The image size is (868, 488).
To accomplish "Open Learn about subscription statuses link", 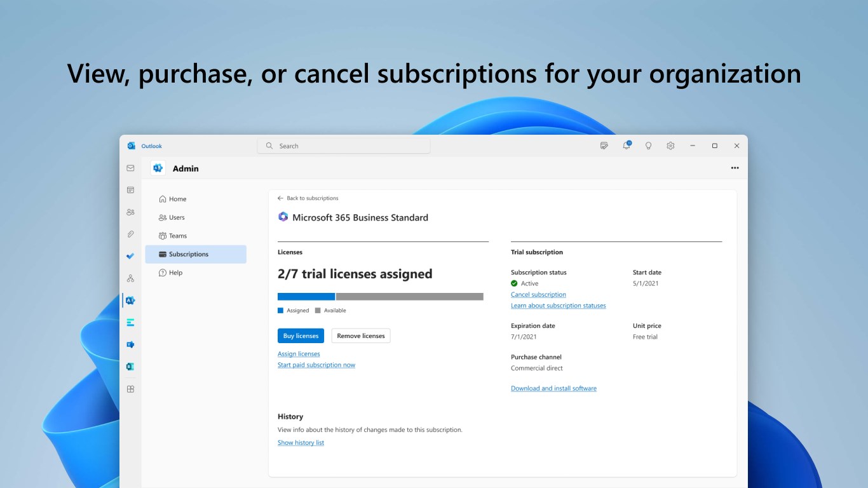I will click(559, 306).
